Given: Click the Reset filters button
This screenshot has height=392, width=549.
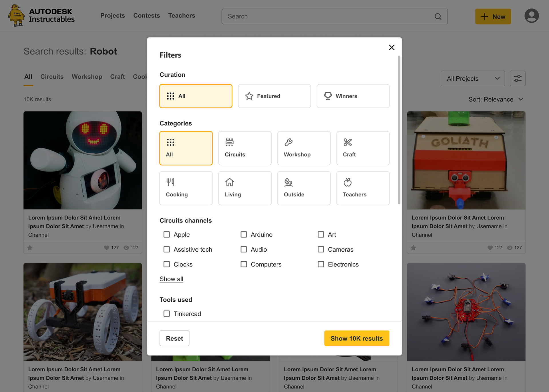Looking at the screenshot, I should (x=174, y=338).
